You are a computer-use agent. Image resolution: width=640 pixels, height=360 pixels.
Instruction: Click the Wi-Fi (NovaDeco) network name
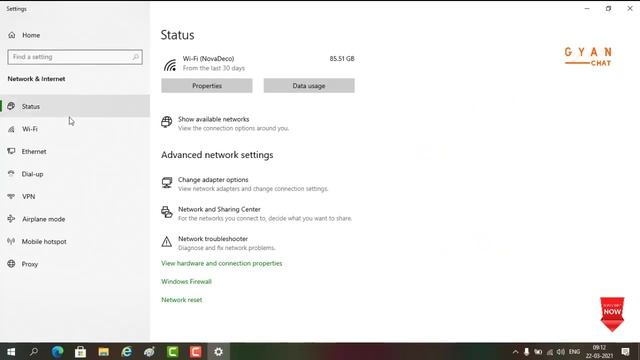[209, 59]
